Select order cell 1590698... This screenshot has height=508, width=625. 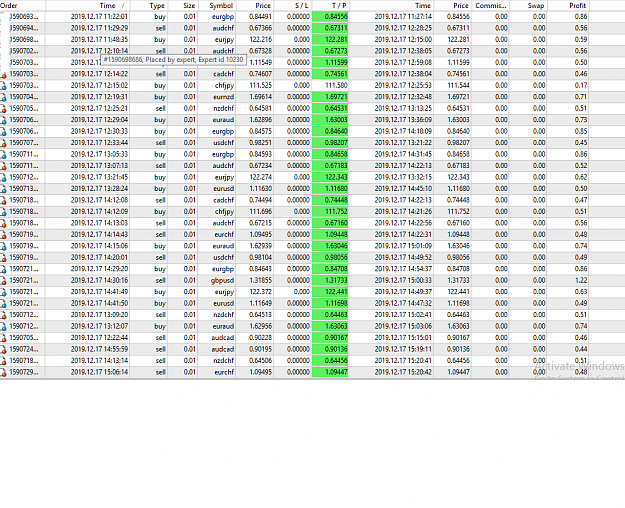click(x=24, y=40)
